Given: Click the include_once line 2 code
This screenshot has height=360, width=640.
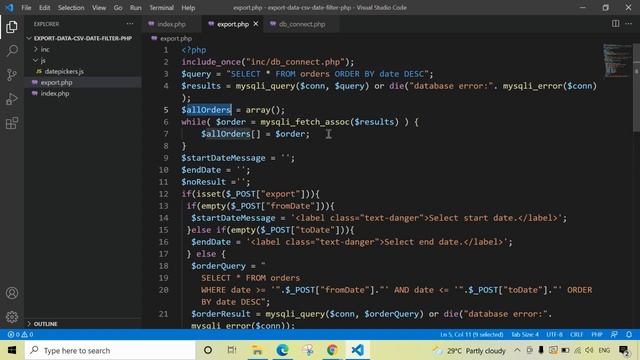Looking at the screenshot, I should (x=268, y=62).
